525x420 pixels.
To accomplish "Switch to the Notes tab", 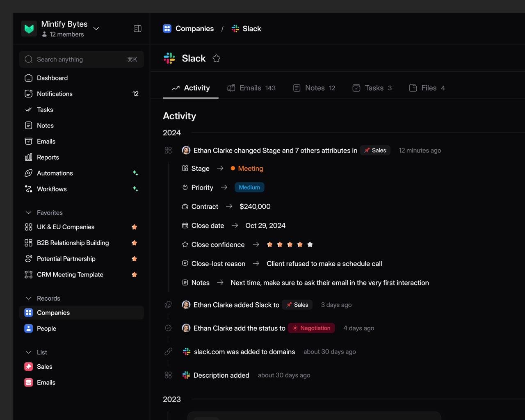I will click(314, 88).
